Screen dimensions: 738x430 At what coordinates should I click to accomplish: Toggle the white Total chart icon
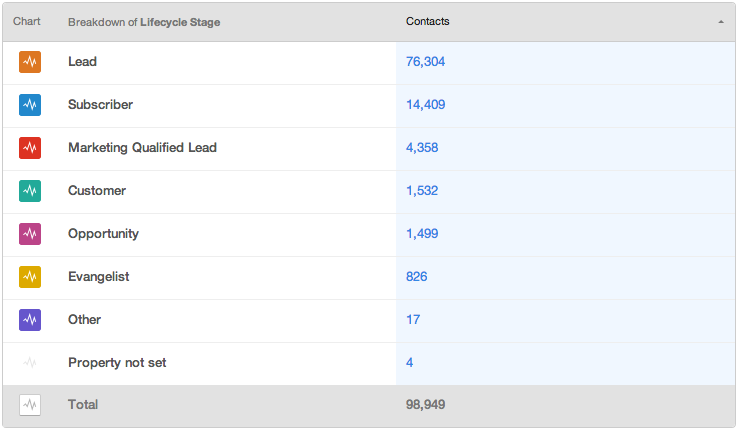click(30, 405)
